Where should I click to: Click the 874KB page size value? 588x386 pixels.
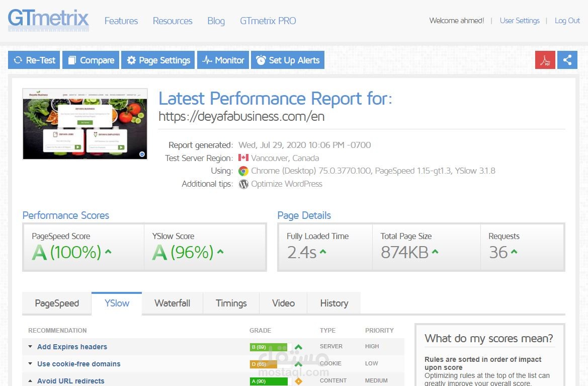click(x=404, y=253)
